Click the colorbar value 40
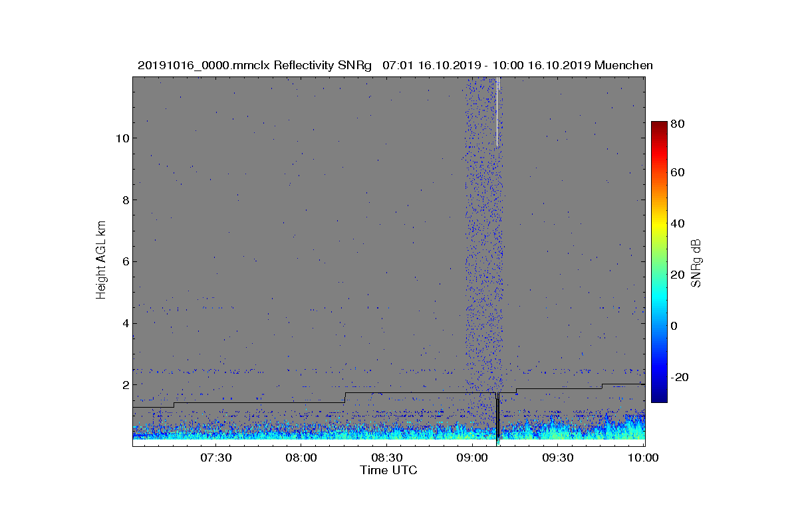This screenshot has width=798, height=532. pos(678,223)
